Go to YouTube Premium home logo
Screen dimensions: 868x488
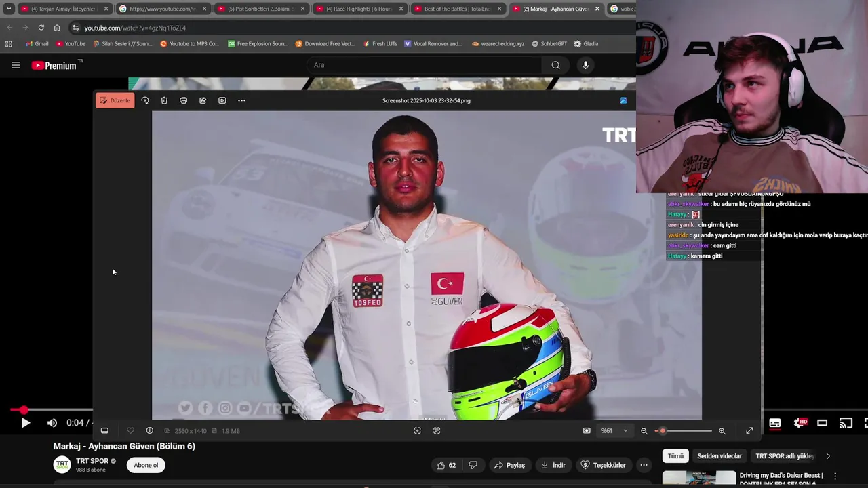(x=54, y=65)
